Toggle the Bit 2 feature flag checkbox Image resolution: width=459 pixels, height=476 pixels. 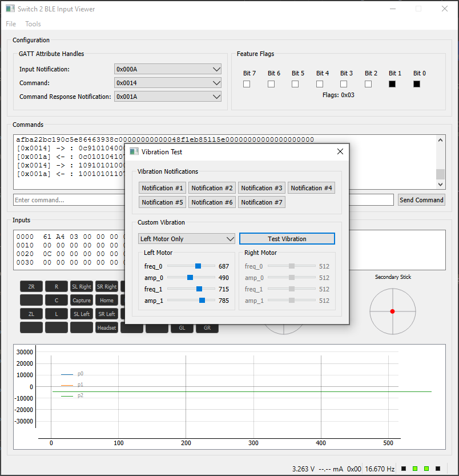coord(368,84)
